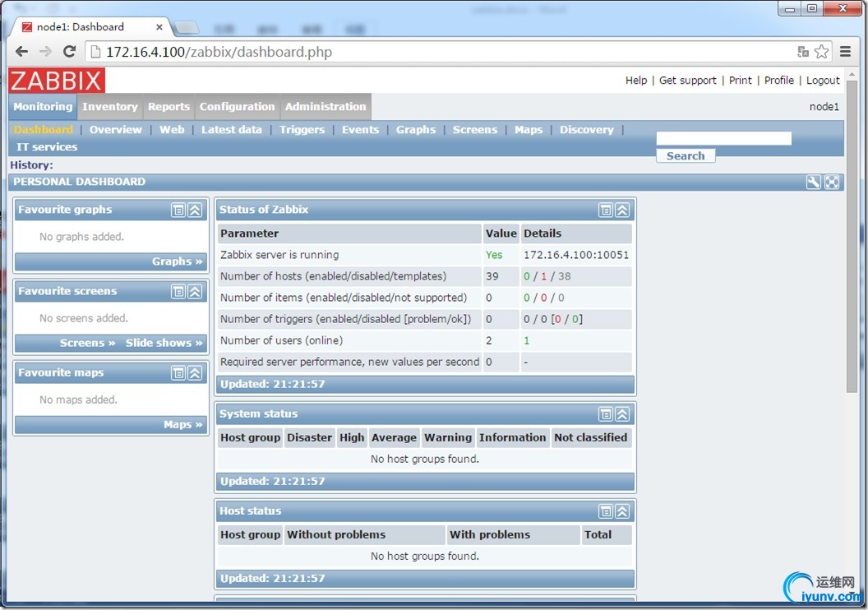Screen dimensions: 868x610
Task: Open Favourite screens widget menu icon
Action: 178,291
